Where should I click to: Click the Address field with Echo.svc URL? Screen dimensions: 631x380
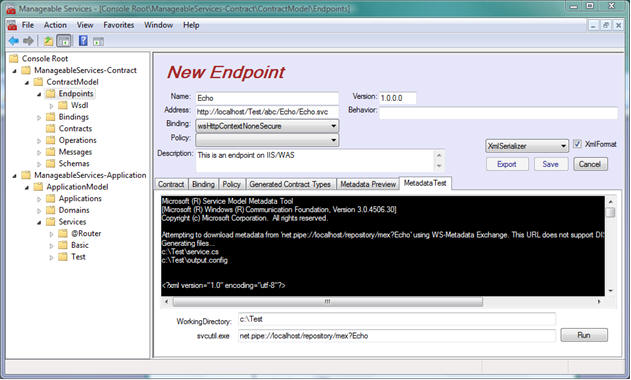[x=267, y=112]
